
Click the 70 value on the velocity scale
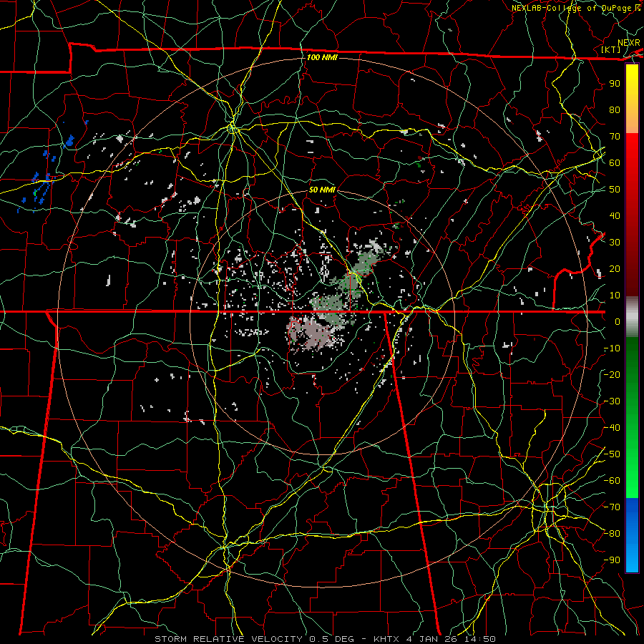click(615, 137)
